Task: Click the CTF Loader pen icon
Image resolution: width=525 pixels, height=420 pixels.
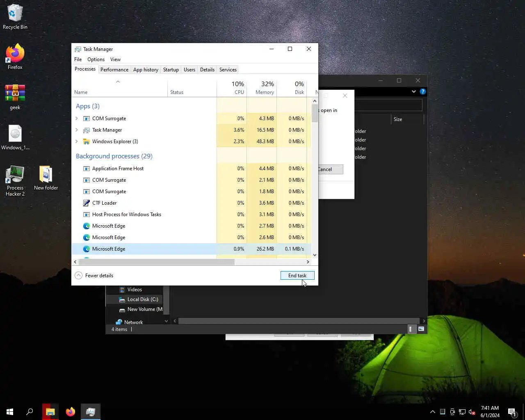Action: (x=86, y=203)
